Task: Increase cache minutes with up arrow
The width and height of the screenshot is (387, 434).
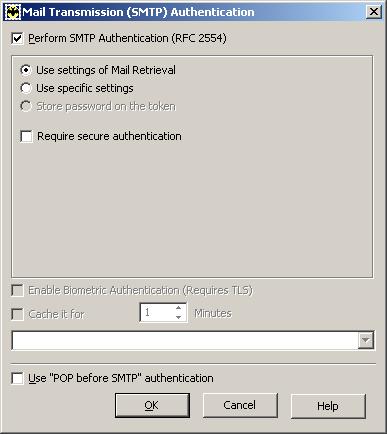Action: tap(179, 308)
